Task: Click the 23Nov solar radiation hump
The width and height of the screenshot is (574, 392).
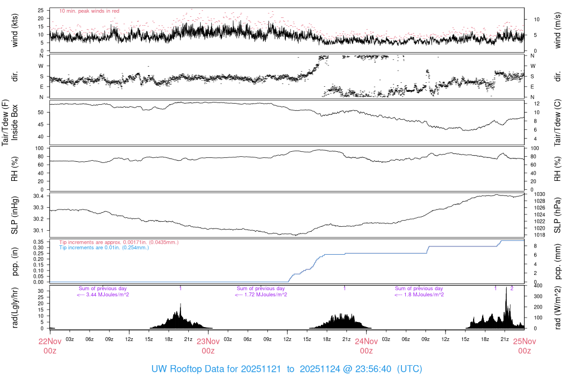Action: [341, 321]
